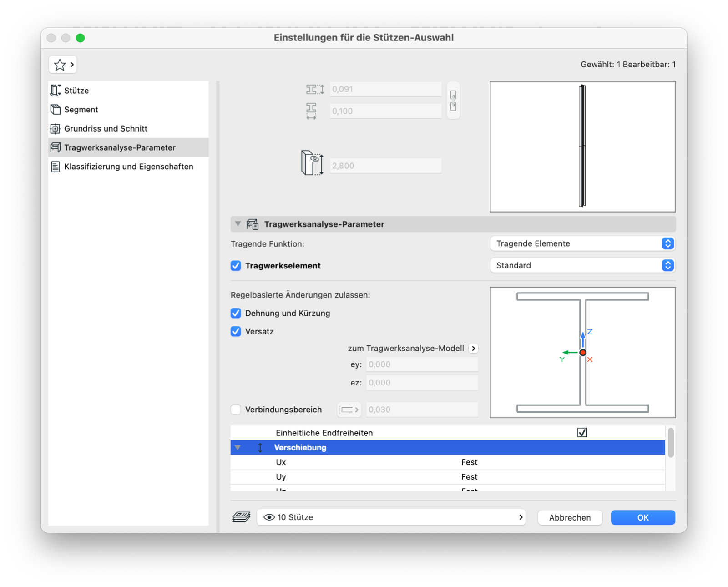Image resolution: width=728 pixels, height=587 pixels.
Task: Click the Abbrechen button
Action: pyautogui.click(x=570, y=517)
